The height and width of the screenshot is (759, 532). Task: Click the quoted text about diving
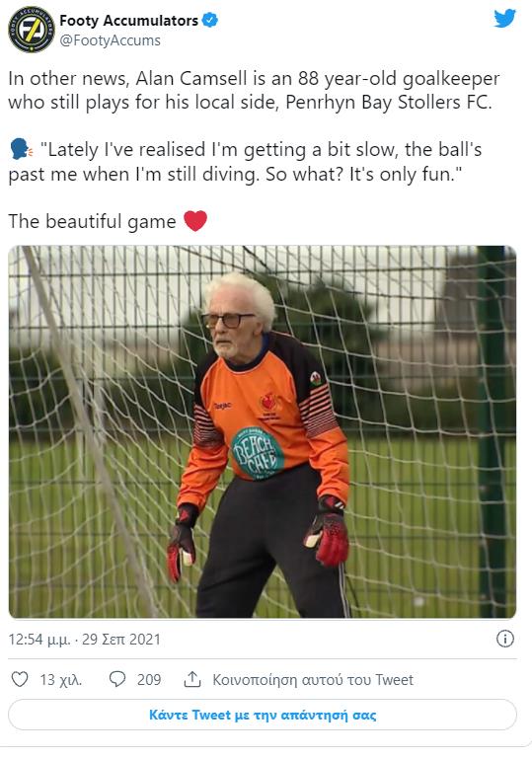[245, 162]
